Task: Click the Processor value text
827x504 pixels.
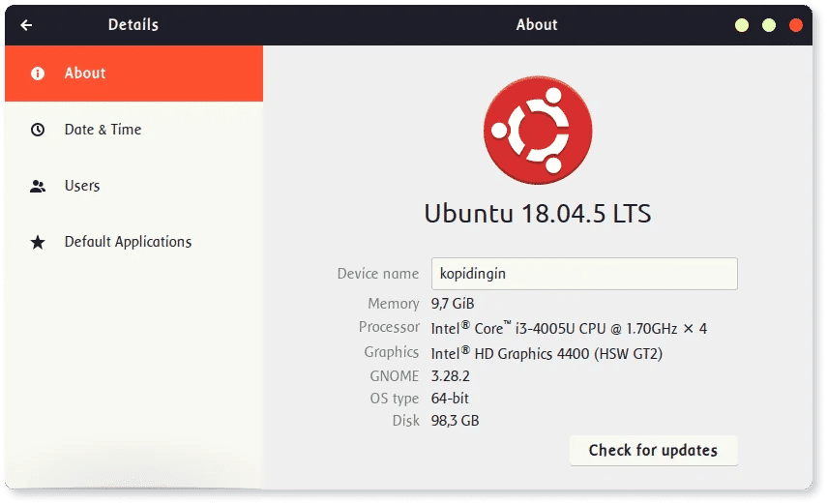Action: coord(569,328)
